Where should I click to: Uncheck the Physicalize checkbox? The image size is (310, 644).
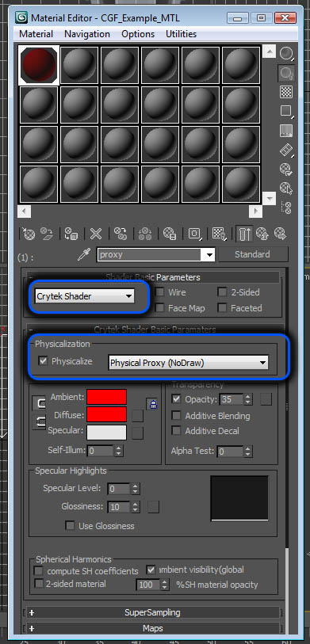click(x=43, y=361)
